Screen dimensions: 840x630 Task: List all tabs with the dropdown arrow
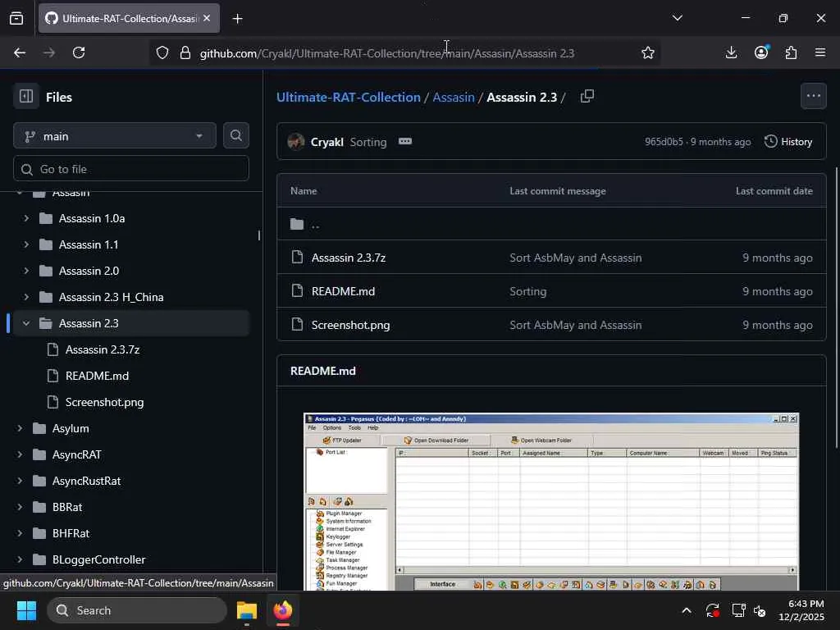pos(677,18)
